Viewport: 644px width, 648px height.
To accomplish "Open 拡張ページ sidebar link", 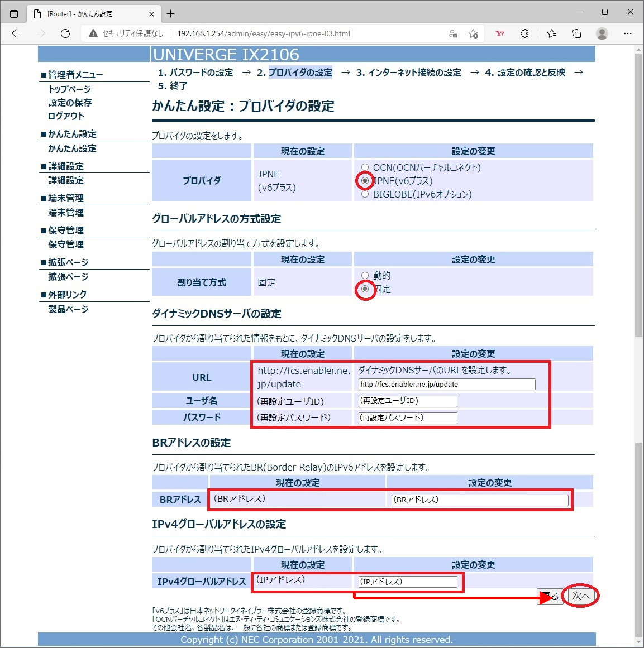I will (x=68, y=276).
